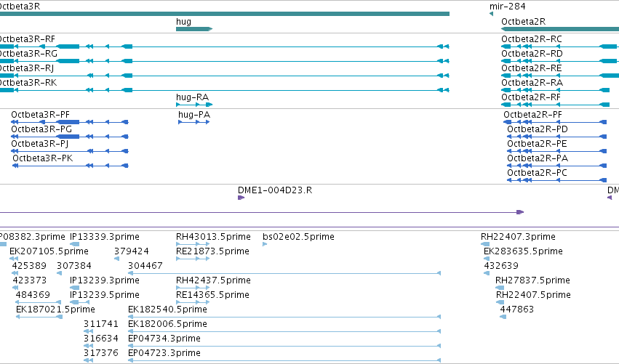Image resolution: width=619 pixels, height=364 pixels.
Task: Select transcript Octbeta3R-RF label
Action: [x=27, y=39]
